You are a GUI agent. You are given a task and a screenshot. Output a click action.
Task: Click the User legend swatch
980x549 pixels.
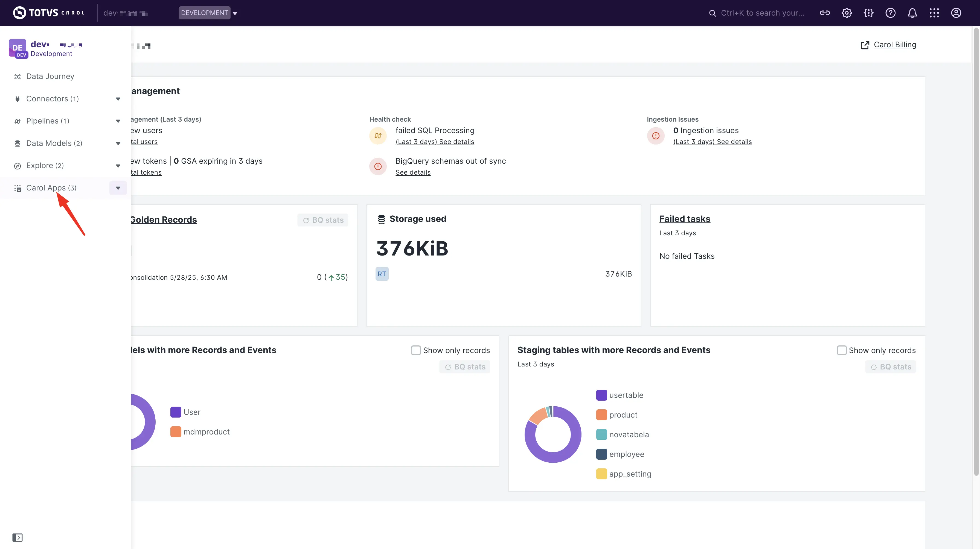(x=175, y=412)
